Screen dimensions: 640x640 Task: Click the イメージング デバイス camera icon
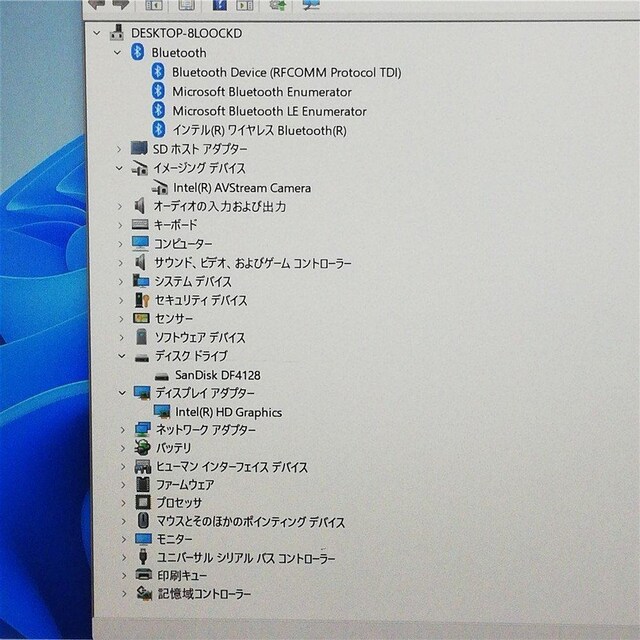point(140,168)
